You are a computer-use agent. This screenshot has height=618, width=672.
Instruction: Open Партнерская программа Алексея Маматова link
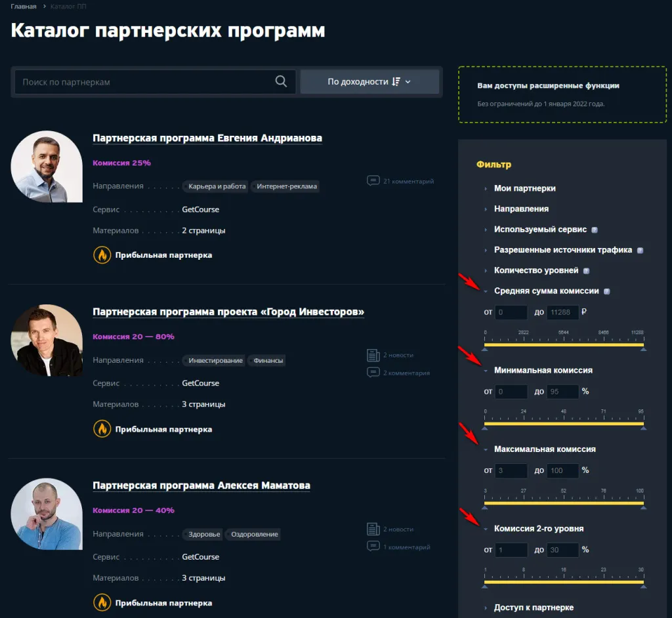pyautogui.click(x=201, y=485)
